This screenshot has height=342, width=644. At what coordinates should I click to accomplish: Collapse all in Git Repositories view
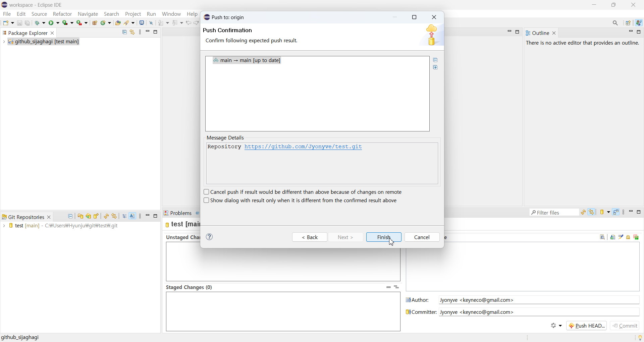point(70,217)
